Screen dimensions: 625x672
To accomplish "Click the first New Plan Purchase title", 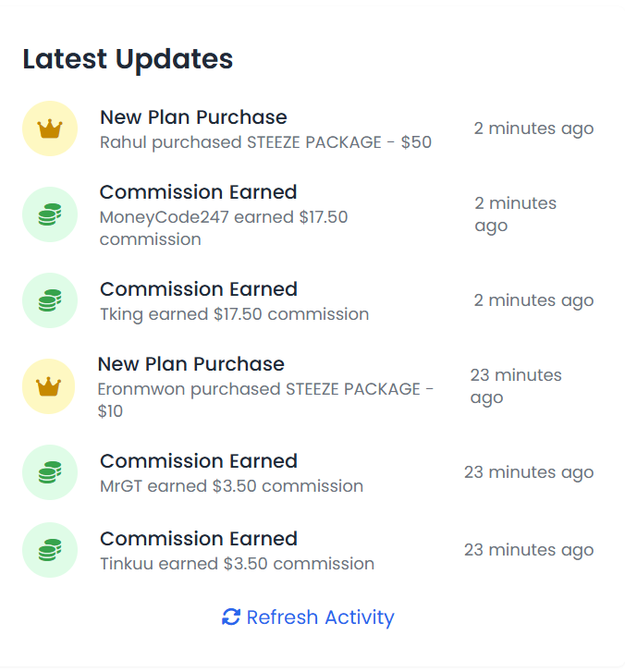I will (x=193, y=117).
